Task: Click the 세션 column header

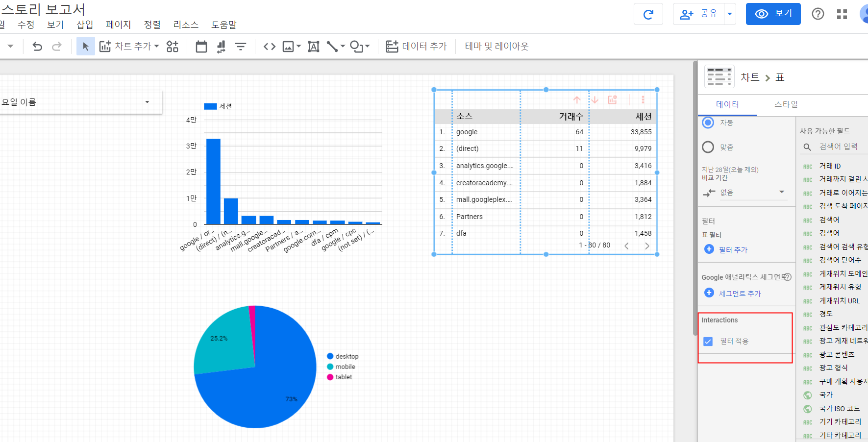Action: click(x=644, y=116)
